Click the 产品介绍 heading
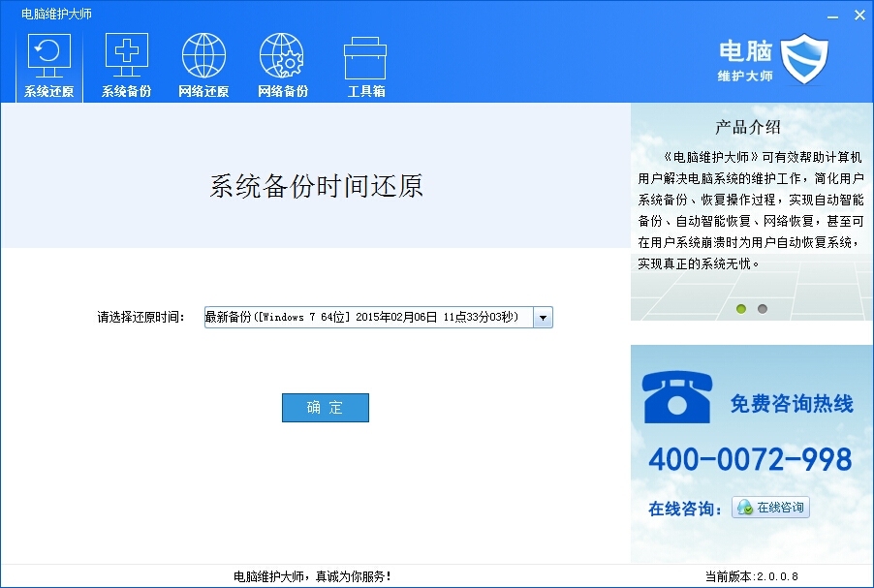The width and height of the screenshot is (874, 588). click(747, 128)
